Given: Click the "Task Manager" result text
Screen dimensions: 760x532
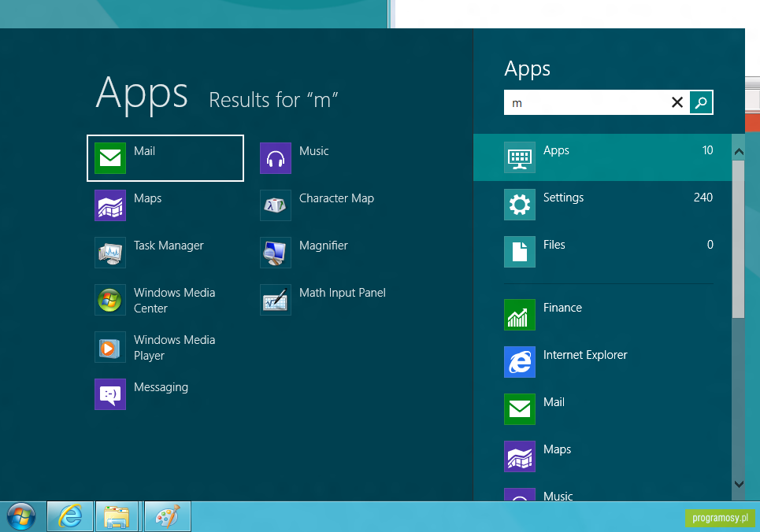Looking at the screenshot, I should point(169,246).
